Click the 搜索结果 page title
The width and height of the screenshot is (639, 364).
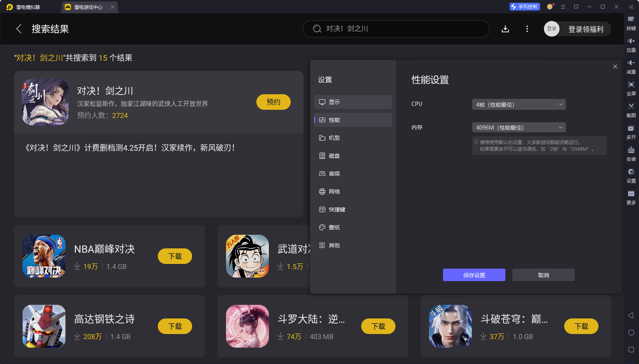click(50, 29)
